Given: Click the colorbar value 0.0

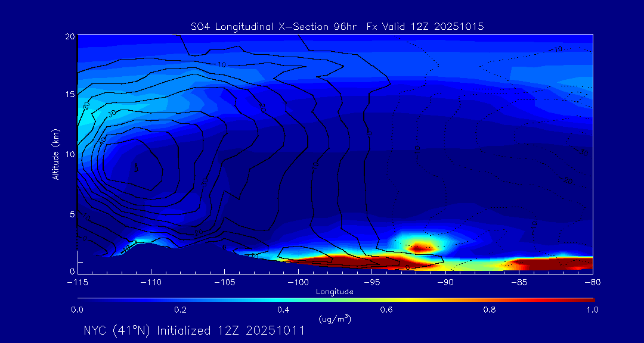Looking at the screenshot, I should pos(78,310).
